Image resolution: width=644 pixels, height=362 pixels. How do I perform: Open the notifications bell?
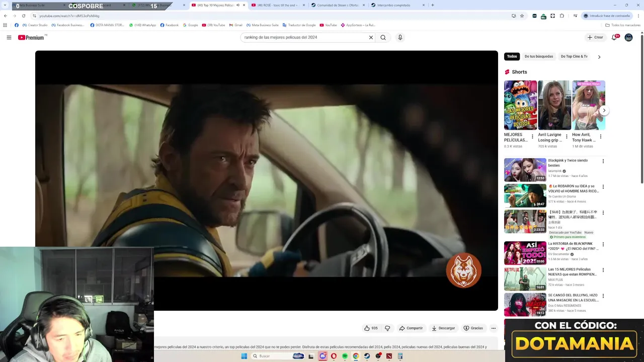[x=614, y=37]
